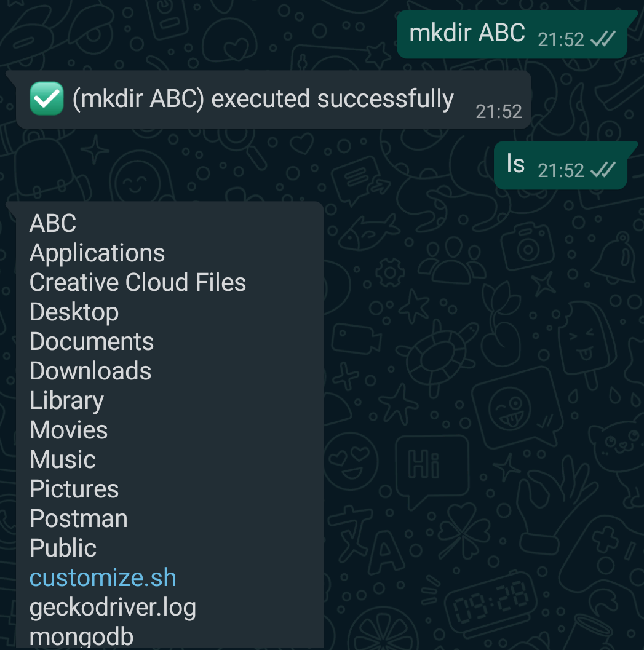Click the geckodriver.log file name text
644x650 pixels.
tap(113, 607)
